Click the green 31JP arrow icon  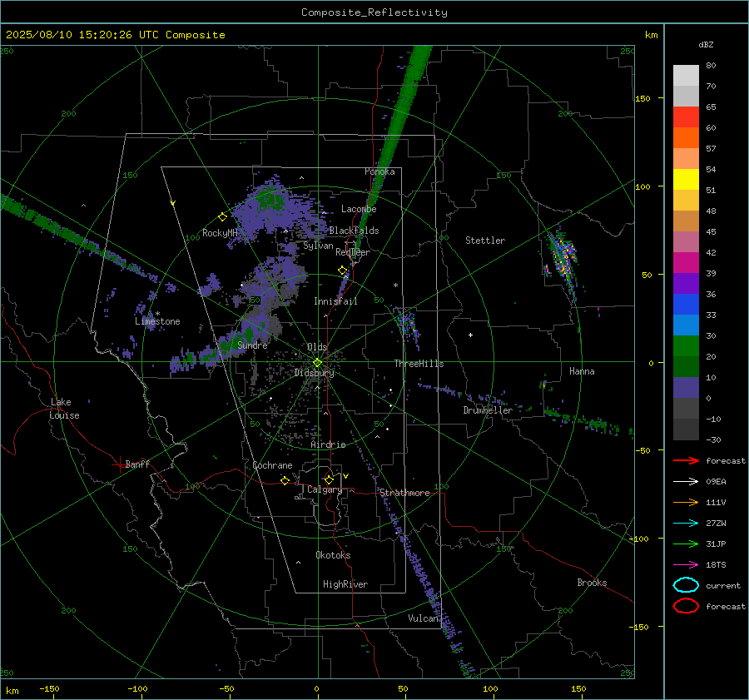tap(686, 544)
